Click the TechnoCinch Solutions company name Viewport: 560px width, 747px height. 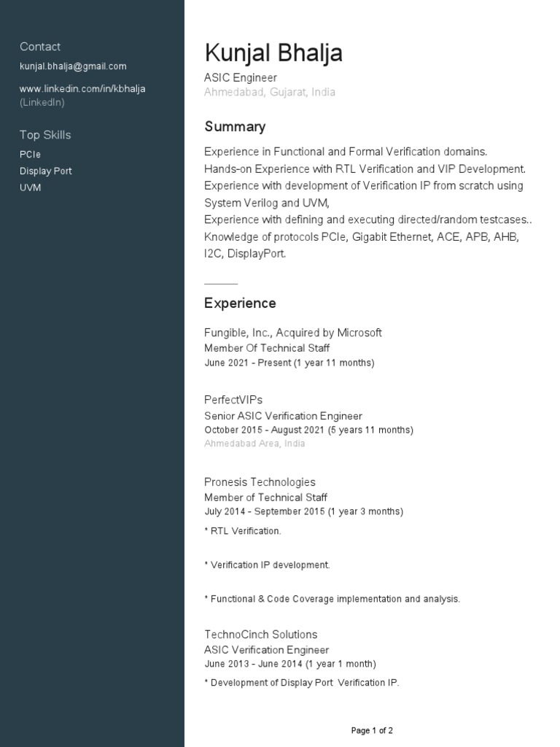coord(261,635)
